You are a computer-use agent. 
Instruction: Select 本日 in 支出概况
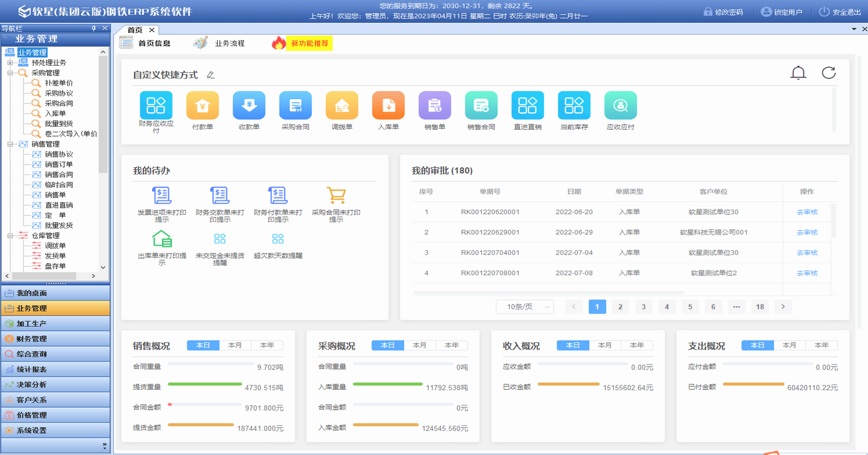click(758, 345)
